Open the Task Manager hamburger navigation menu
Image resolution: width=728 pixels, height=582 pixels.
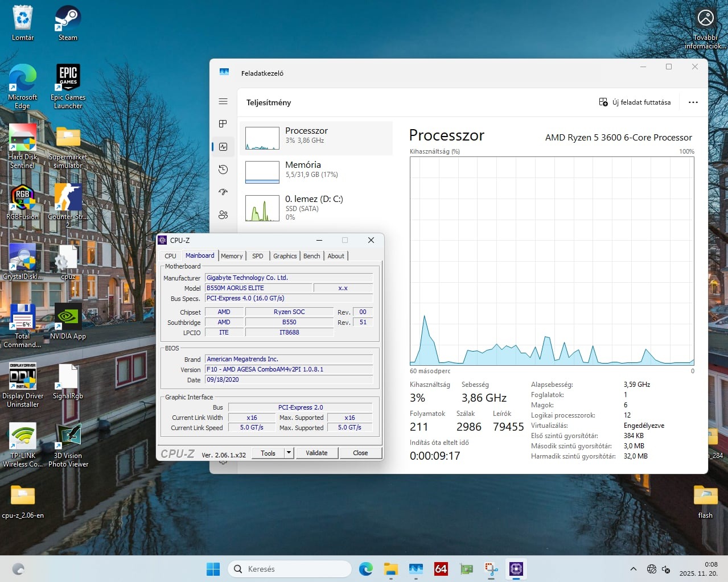coord(223,101)
